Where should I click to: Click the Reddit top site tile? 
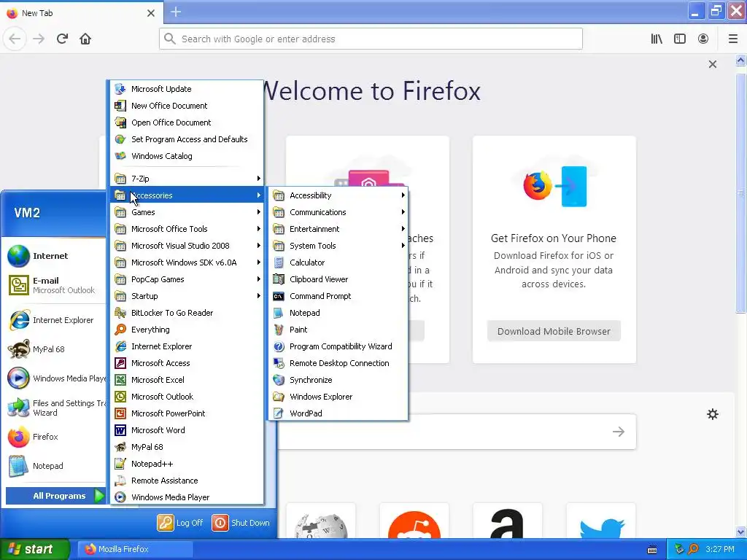pos(414,521)
